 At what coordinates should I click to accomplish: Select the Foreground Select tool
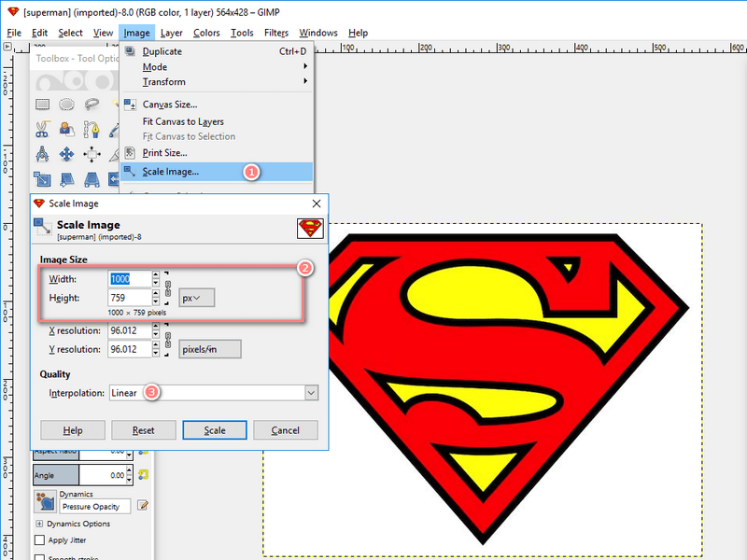66,129
